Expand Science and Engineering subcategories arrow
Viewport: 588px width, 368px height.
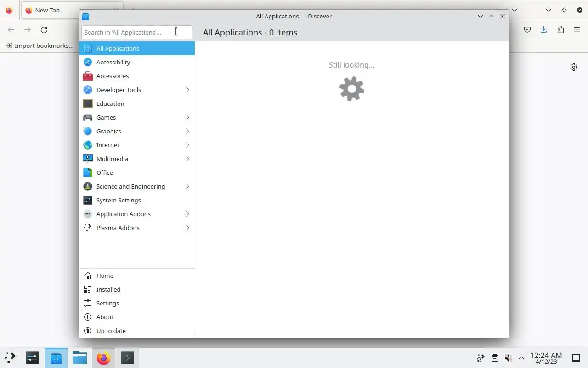coord(187,186)
